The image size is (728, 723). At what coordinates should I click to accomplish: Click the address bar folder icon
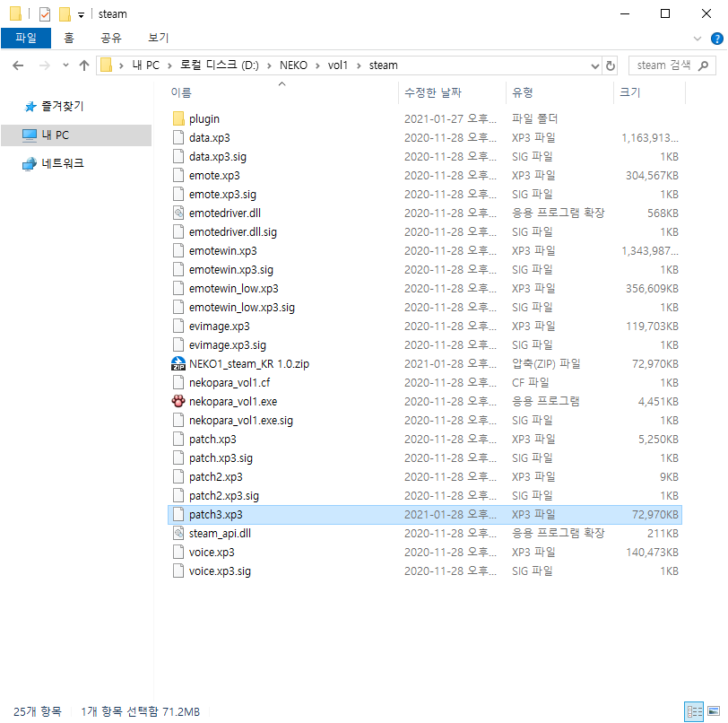point(107,65)
